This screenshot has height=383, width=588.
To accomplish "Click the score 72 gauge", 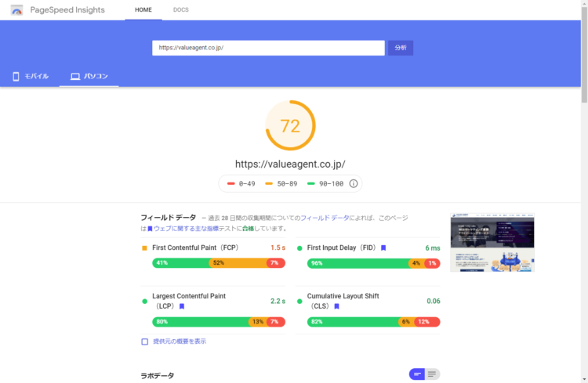I will [x=290, y=125].
